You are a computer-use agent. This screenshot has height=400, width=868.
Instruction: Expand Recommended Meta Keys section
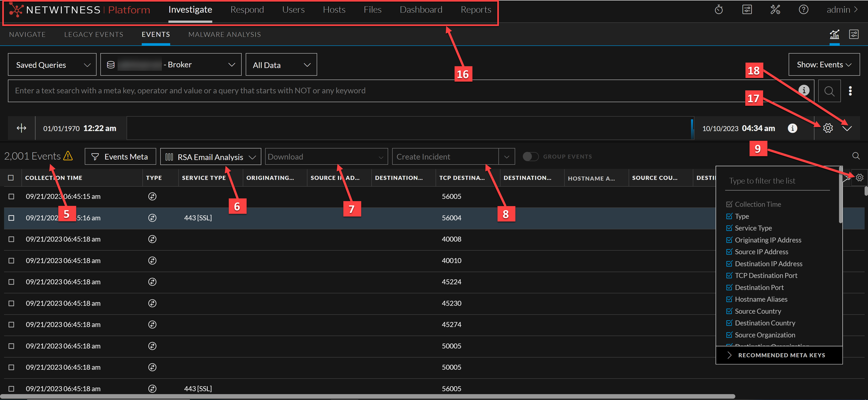pos(778,355)
